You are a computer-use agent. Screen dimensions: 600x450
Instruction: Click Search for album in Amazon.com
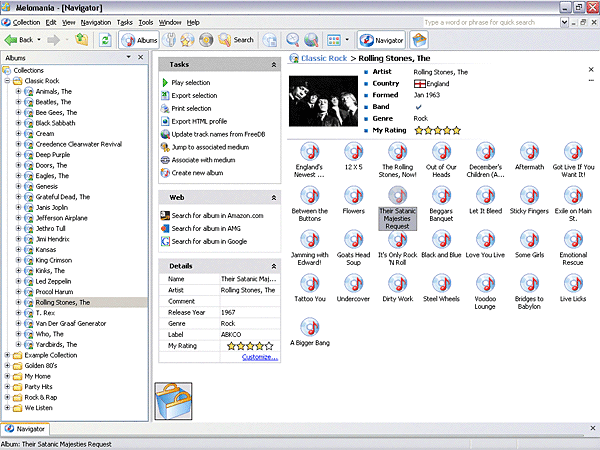216,215
